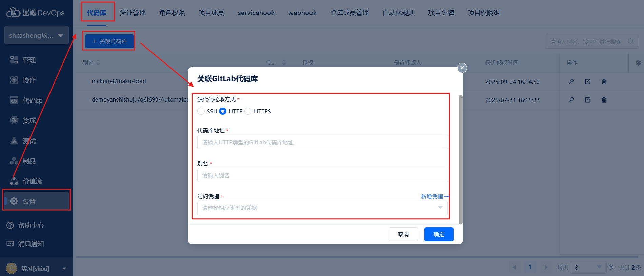Viewport: 644px width, 276px height.
Task: Expand the 访问凭据 credential dropdown
Action: pyautogui.click(x=322, y=208)
